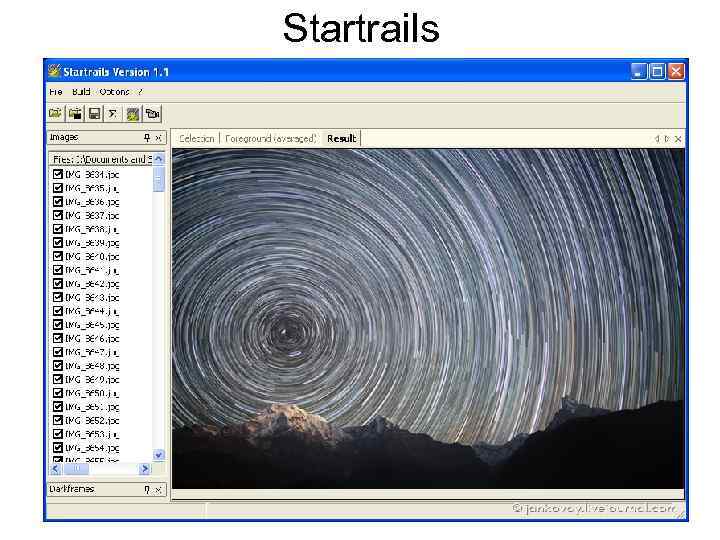Image resolution: width=720 pixels, height=540 pixels.
Task: Select the IMG_3649.jpg file name
Action: pos(92,380)
